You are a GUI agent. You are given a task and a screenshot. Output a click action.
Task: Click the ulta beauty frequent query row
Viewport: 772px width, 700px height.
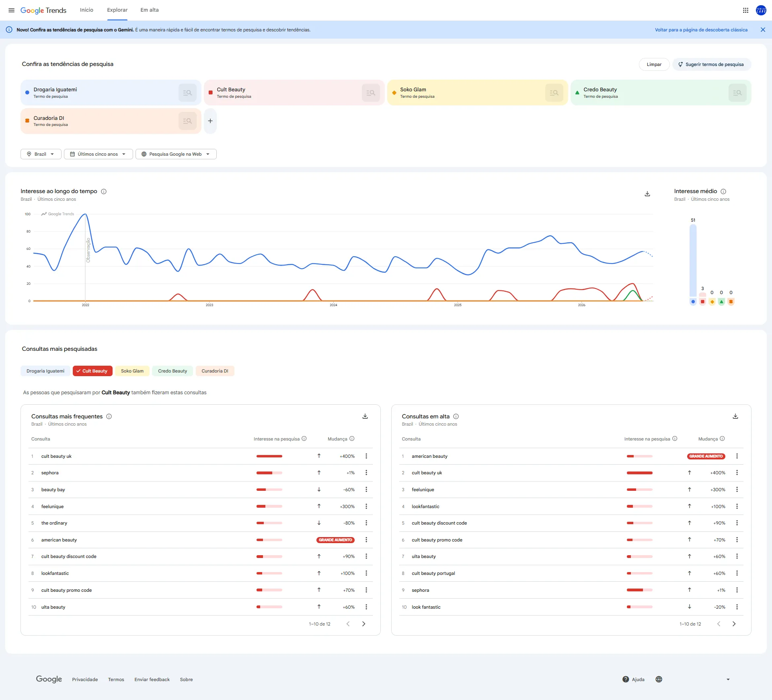[200, 607]
